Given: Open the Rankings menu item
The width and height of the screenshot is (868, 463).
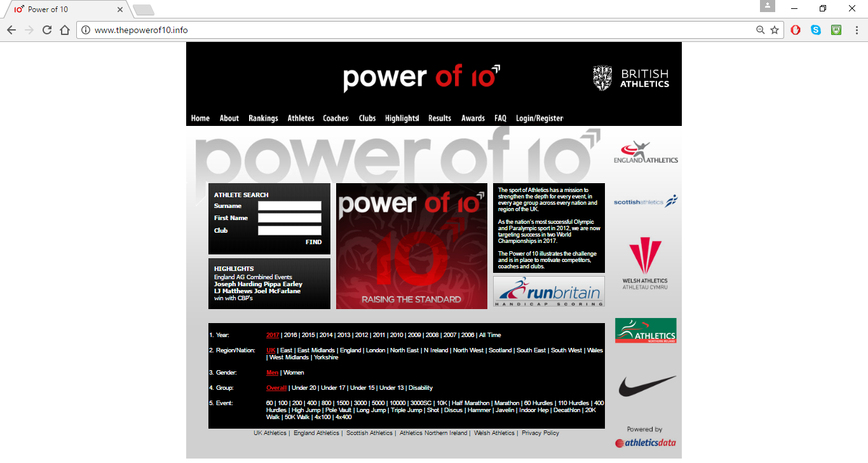Looking at the screenshot, I should [x=263, y=118].
